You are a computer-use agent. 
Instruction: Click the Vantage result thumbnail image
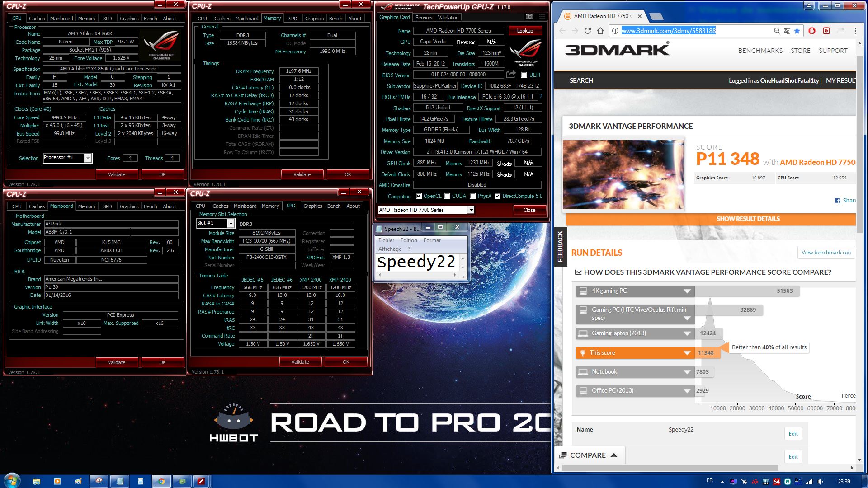(623, 174)
